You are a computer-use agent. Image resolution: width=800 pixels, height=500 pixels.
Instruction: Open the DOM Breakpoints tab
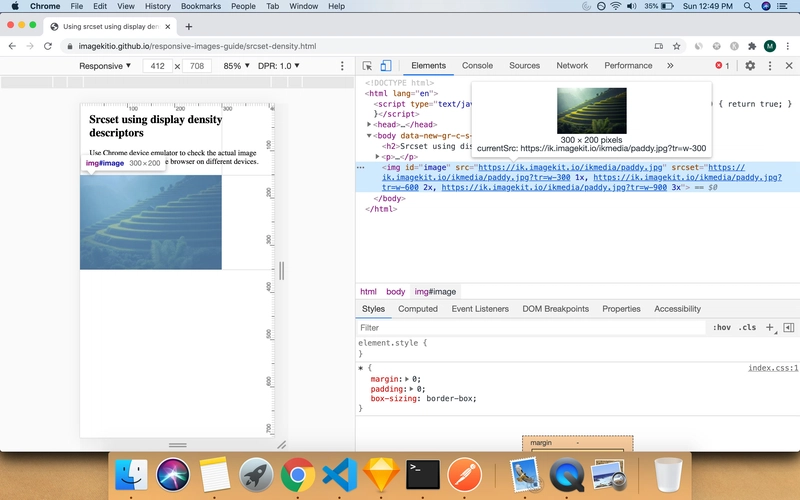[x=556, y=309]
